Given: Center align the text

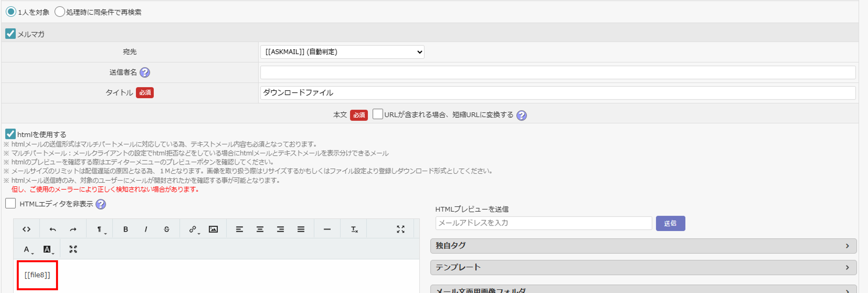Looking at the screenshot, I should click(260, 229).
